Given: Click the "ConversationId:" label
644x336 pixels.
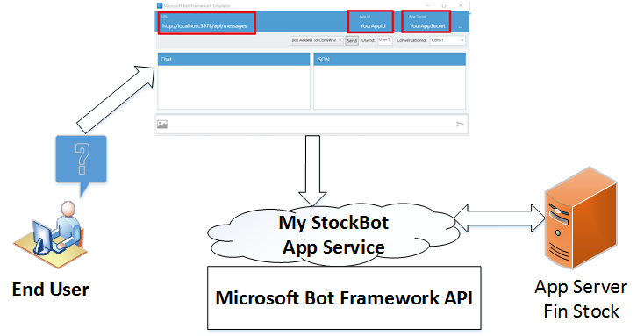Looking at the screenshot, I should 411,40.
